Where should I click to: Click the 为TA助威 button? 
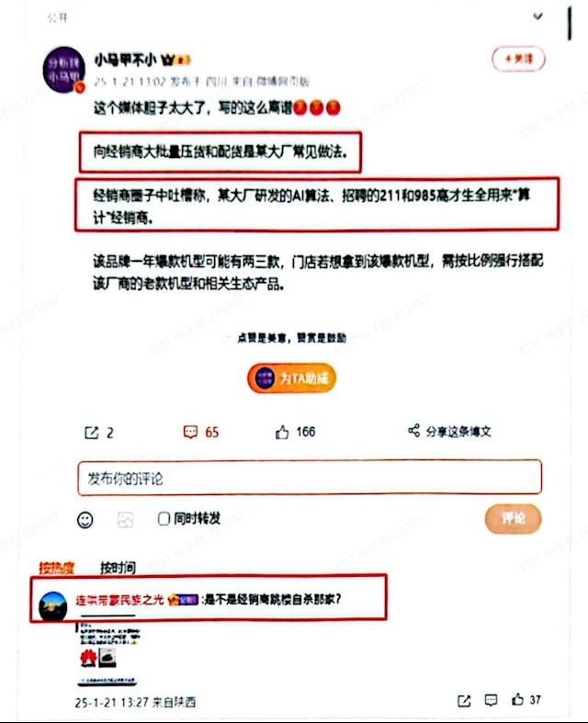point(291,378)
